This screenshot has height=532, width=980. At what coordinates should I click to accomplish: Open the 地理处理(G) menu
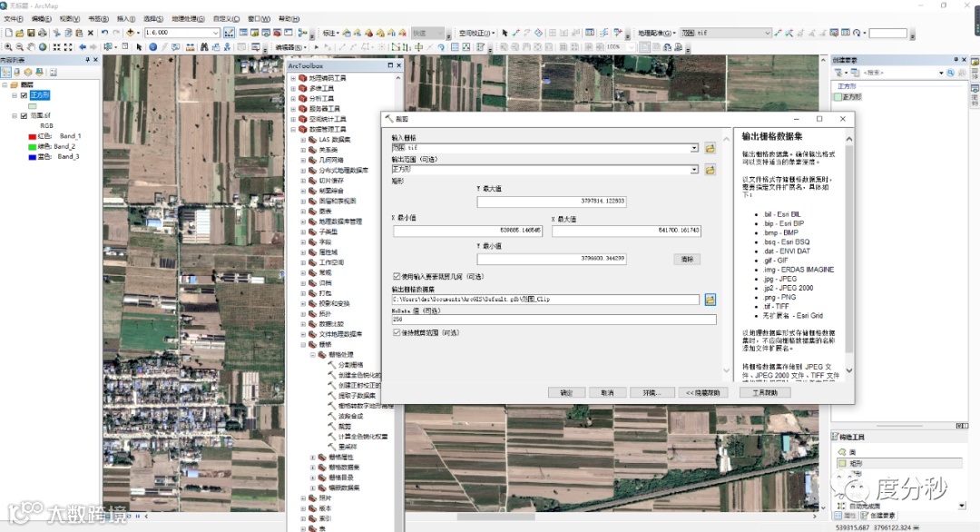tap(189, 18)
